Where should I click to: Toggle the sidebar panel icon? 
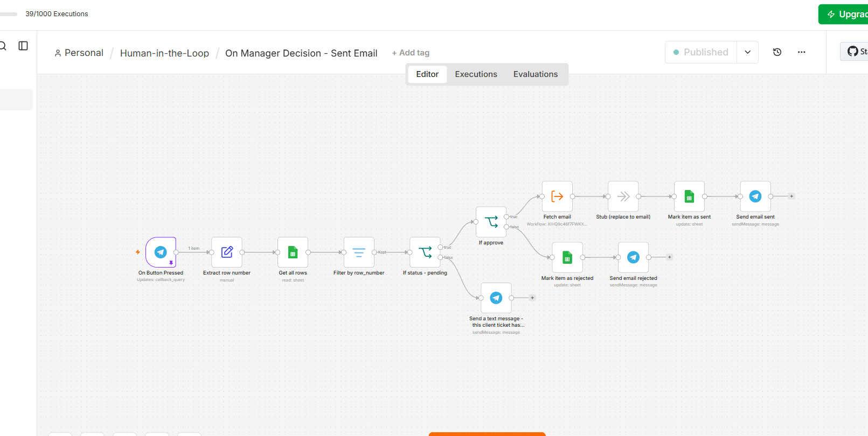pos(23,46)
